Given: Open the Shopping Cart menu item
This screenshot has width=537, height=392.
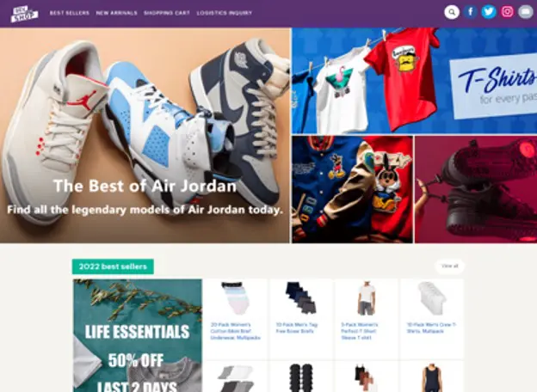Looking at the screenshot, I should (x=167, y=13).
